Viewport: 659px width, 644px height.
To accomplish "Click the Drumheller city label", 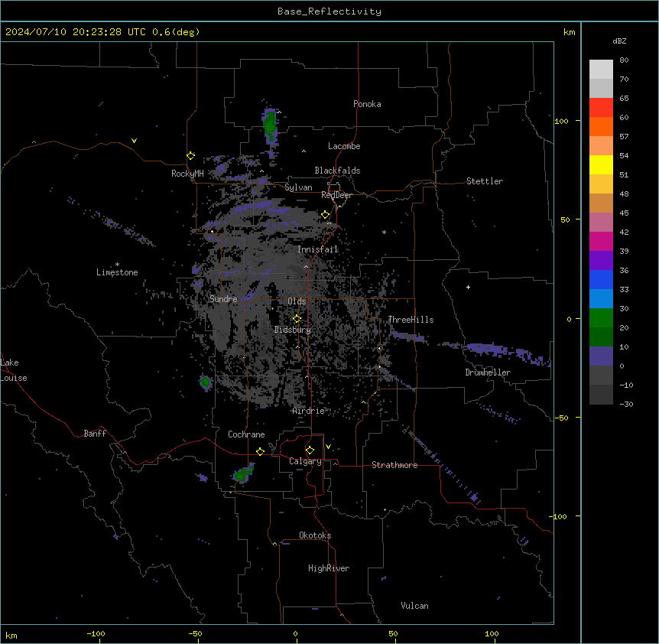I will tap(488, 372).
